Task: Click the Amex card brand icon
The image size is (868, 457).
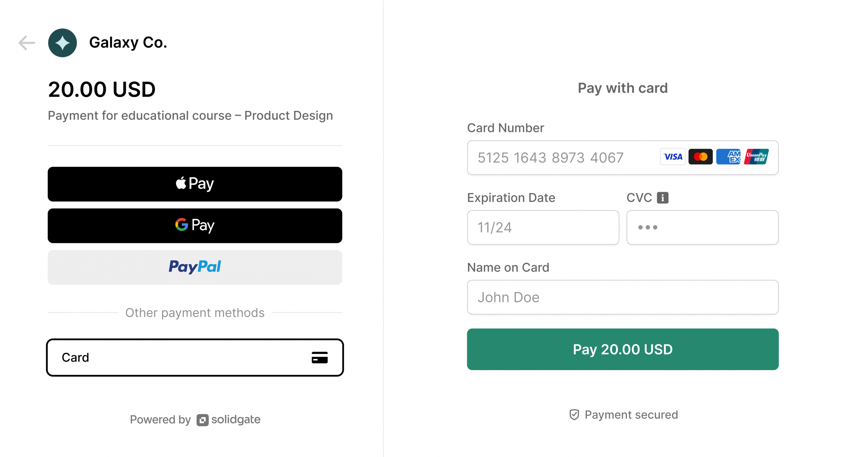Action: click(x=728, y=156)
